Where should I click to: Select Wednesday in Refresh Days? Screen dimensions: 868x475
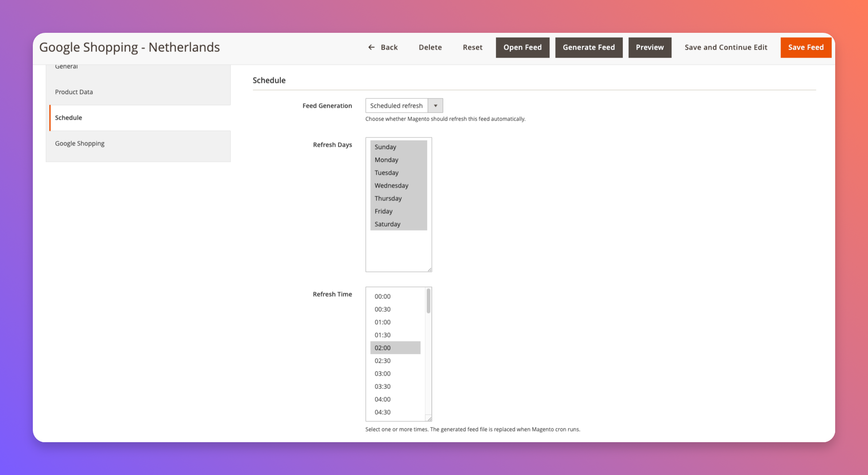(398, 185)
